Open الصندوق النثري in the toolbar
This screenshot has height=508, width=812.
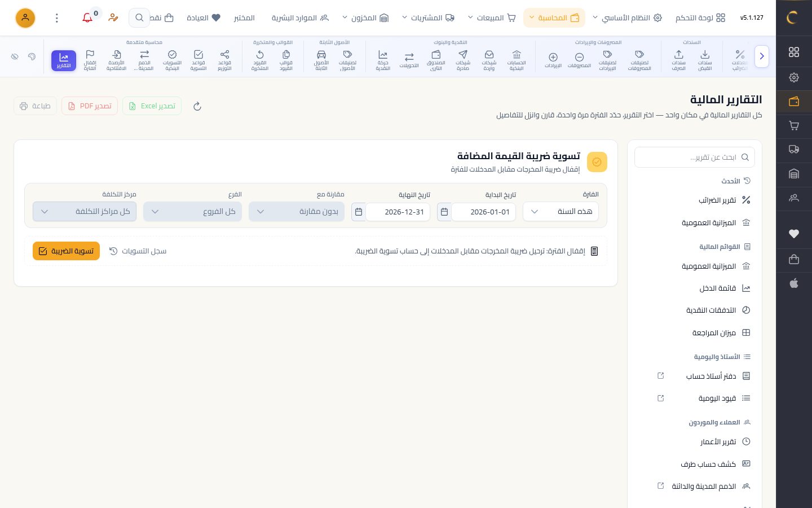pos(436,60)
